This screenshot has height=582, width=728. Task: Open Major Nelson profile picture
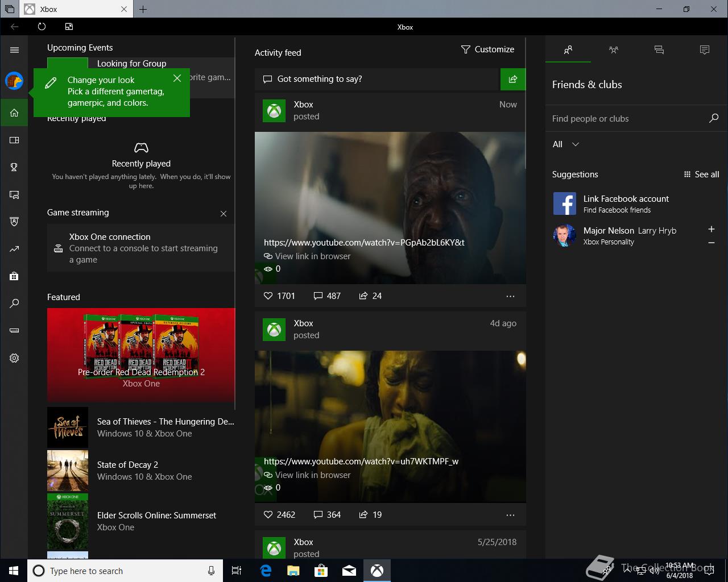[x=564, y=235]
